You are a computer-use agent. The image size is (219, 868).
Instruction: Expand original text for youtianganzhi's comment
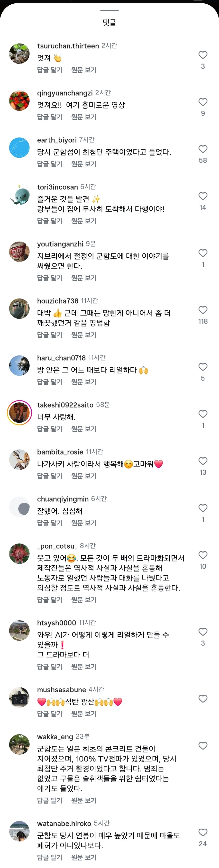84,278
